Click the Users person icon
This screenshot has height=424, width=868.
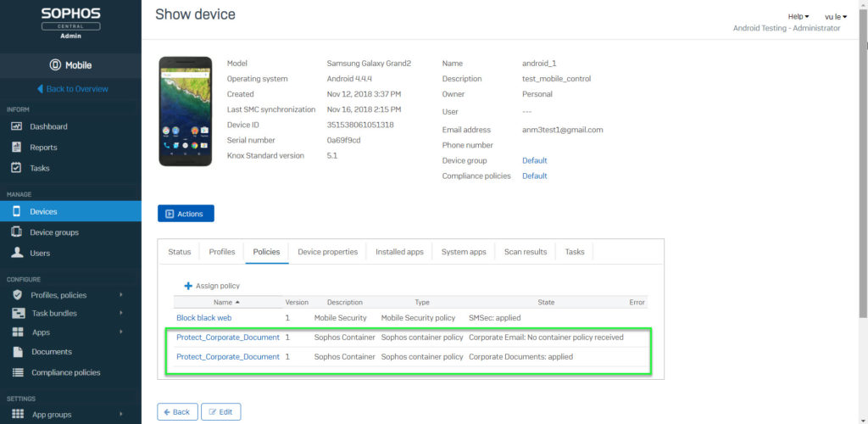pyautogui.click(x=17, y=253)
